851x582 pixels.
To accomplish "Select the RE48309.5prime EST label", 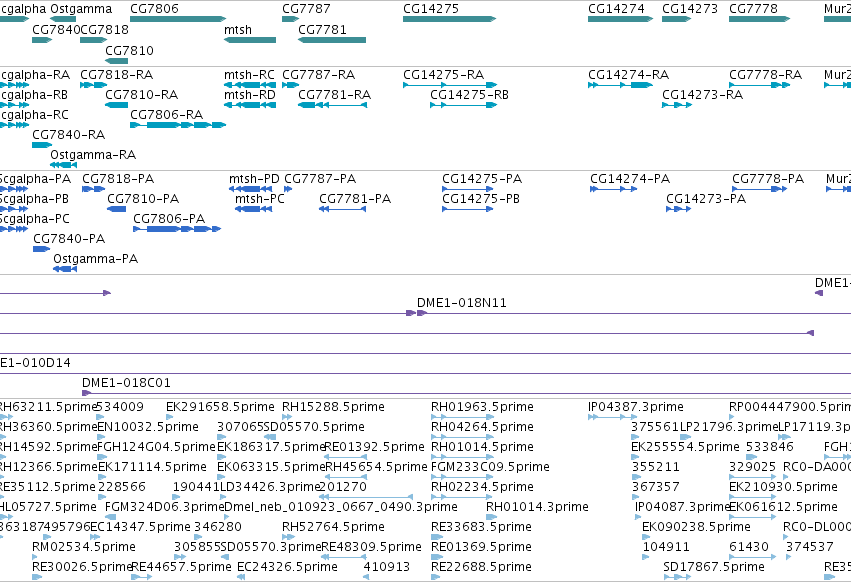I will click(372, 547).
